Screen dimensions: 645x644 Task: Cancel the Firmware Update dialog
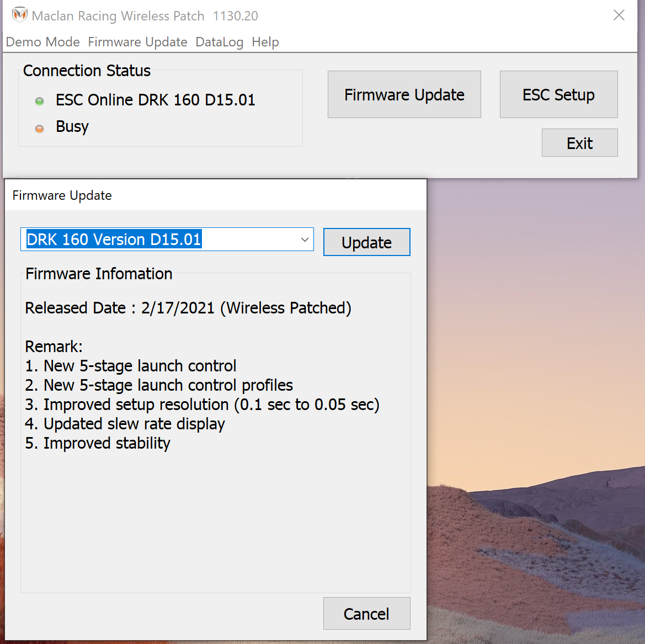click(x=366, y=613)
